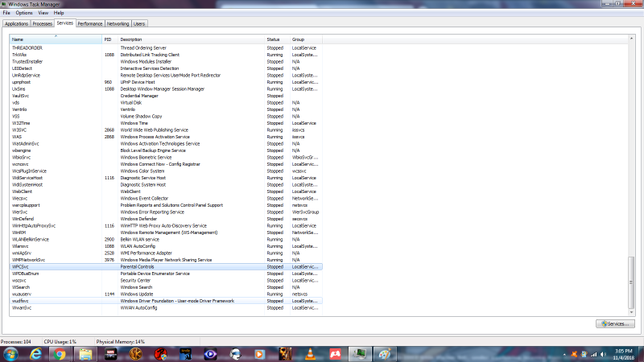Switch to the Users tab
The width and height of the screenshot is (644, 362).
139,24
